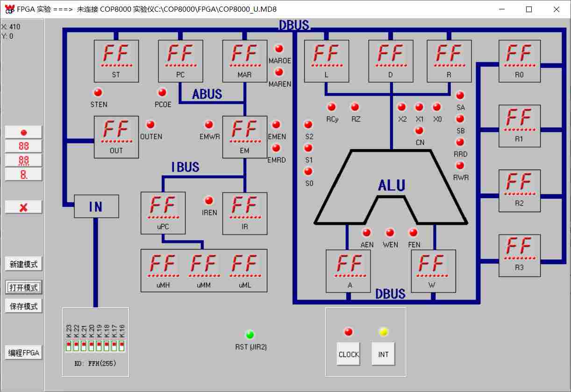
Task: Flip the K20 input switch
Action: tap(91, 346)
